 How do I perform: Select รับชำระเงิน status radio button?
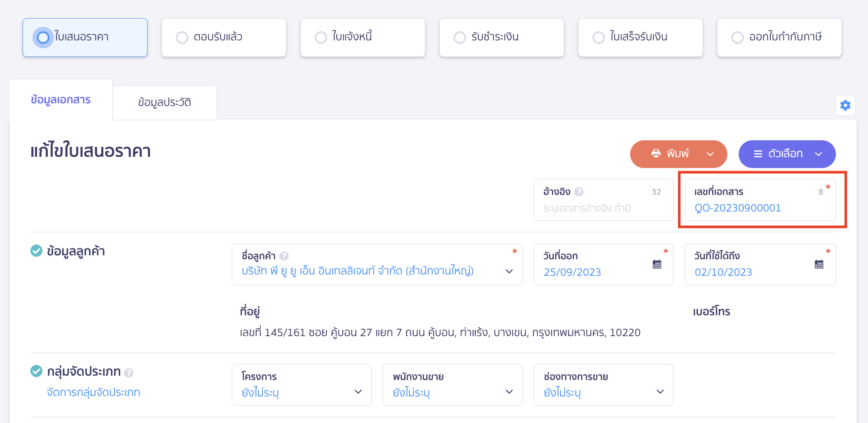(x=460, y=38)
